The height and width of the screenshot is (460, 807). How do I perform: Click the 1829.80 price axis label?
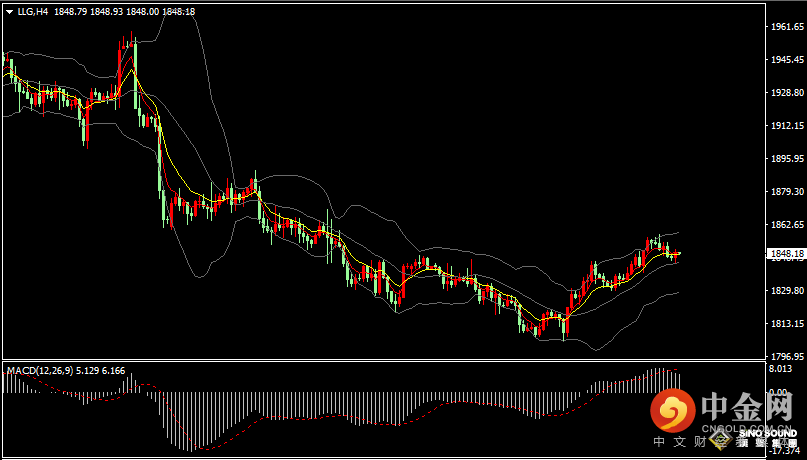pos(786,291)
